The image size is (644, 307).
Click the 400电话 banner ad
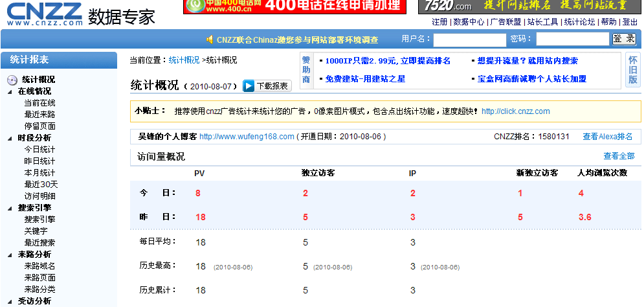294,6
